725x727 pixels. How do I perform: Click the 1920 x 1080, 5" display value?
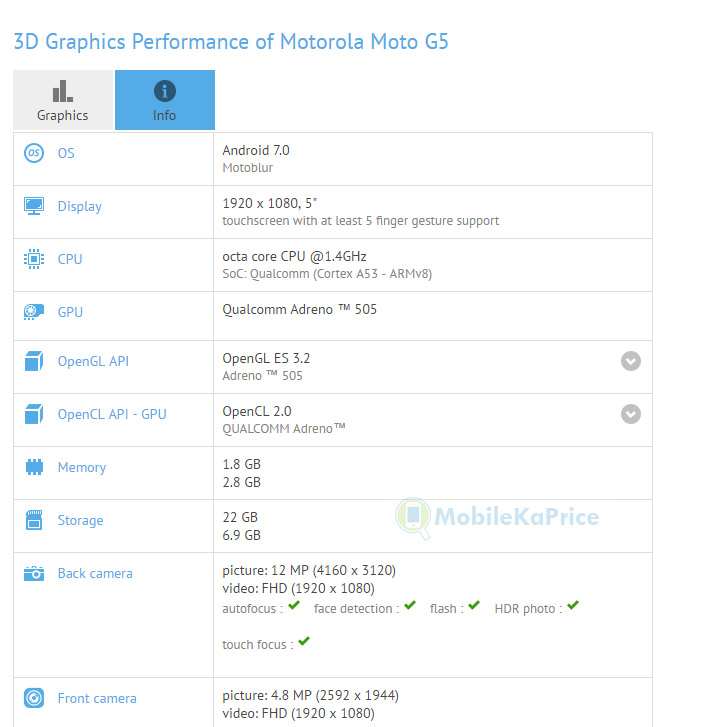270,203
